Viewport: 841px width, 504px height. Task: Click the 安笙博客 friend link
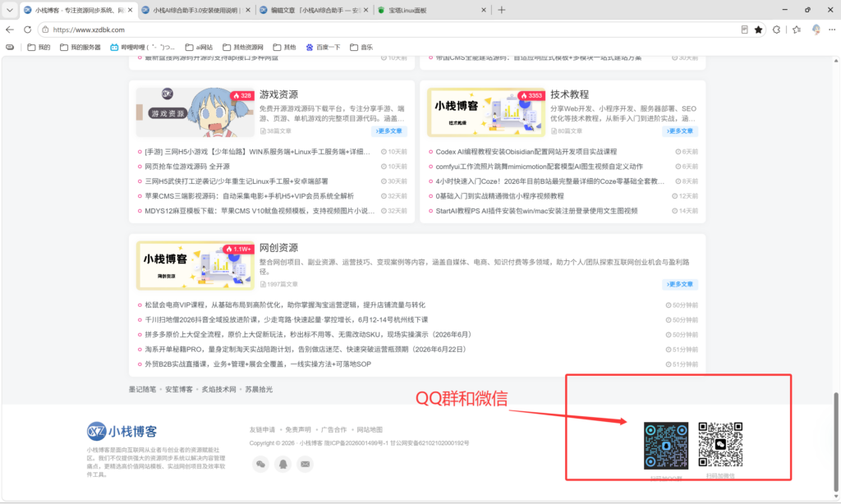point(178,389)
